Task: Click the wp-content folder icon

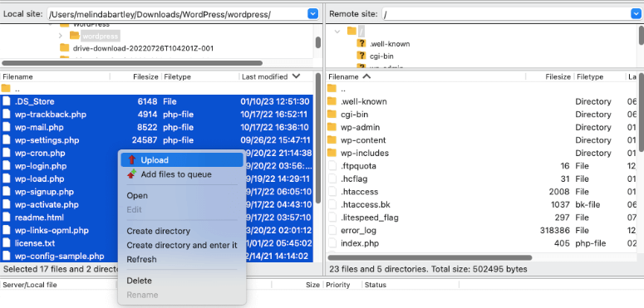Action: pos(332,139)
